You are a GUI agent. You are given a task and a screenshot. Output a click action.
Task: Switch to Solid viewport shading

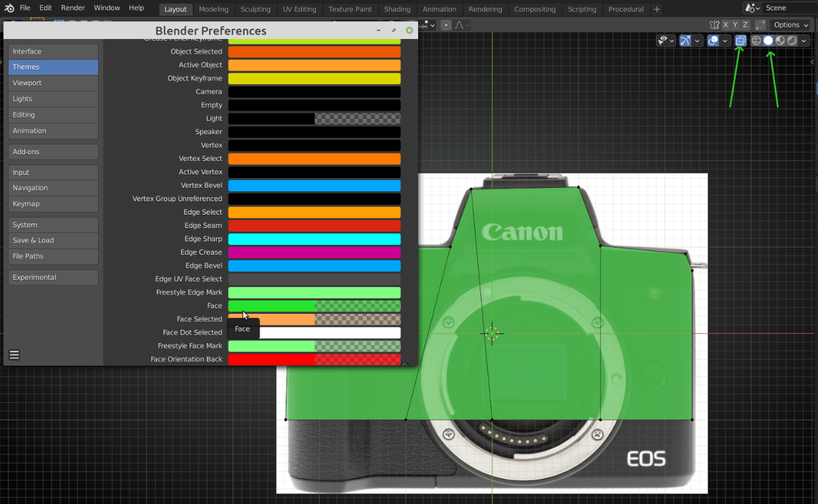point(768,41)
